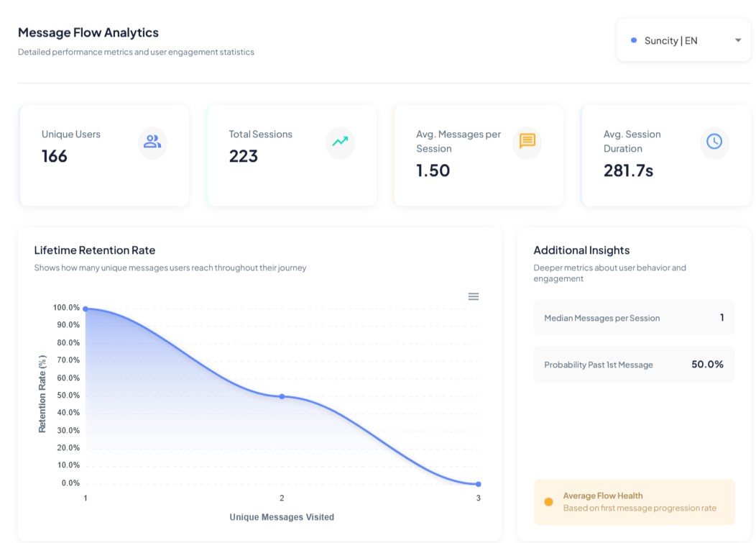Click the orange Average Flow Health dot

(x=548, y=502)
